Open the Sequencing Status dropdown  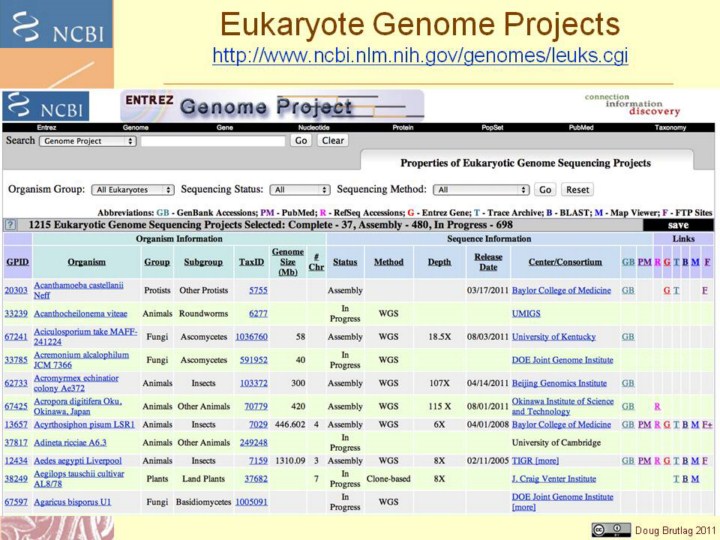[x=300, y=190]
